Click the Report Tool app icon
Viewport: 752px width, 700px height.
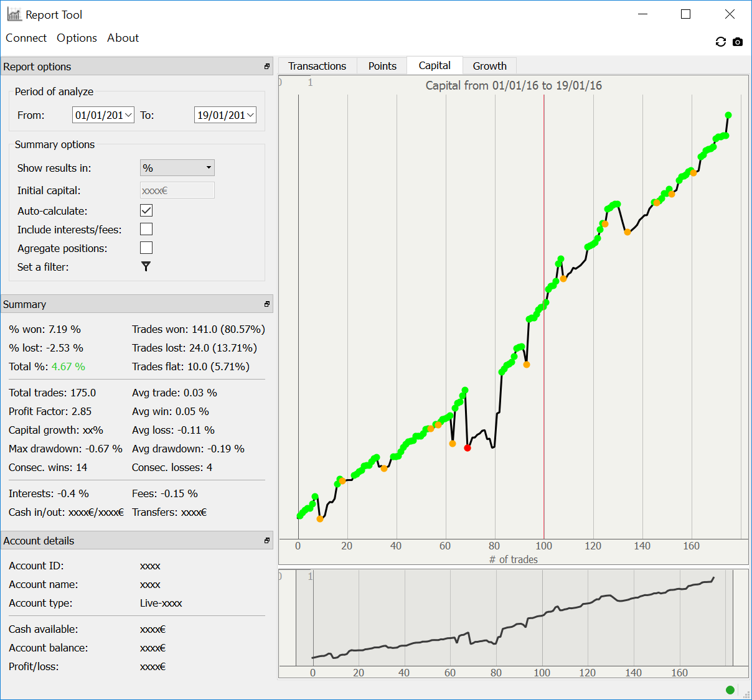coord(14,14)
